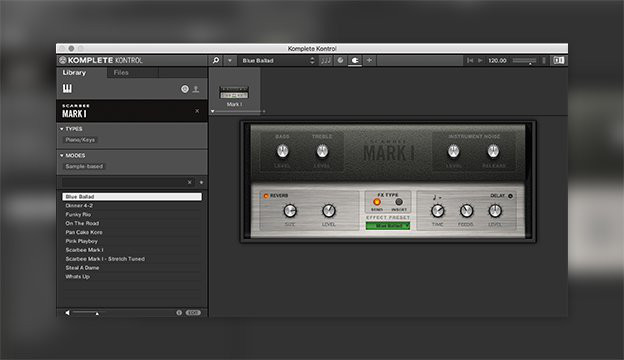Collapse the MODES section
This screenshot has height=360, width=624.
[62, 156]
